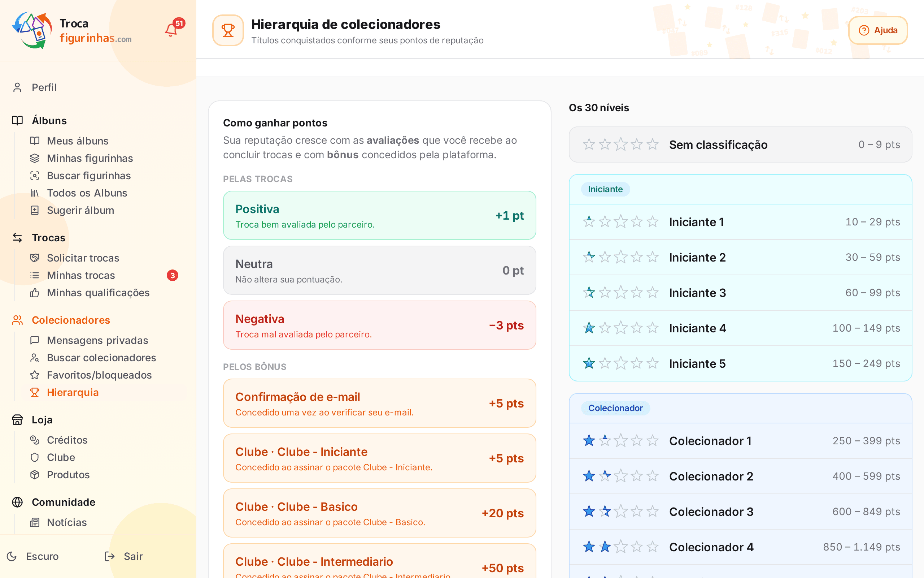
Task: Click the Mensagens privadas chat icon
Action: point(35,340)
